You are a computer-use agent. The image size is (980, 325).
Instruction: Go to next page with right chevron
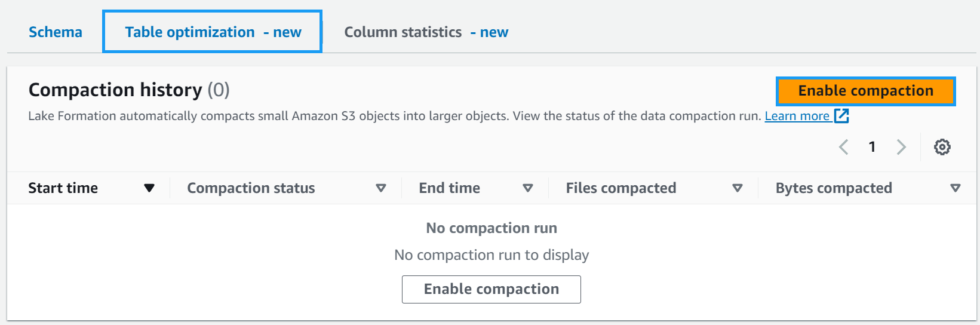tap(901, 147)
